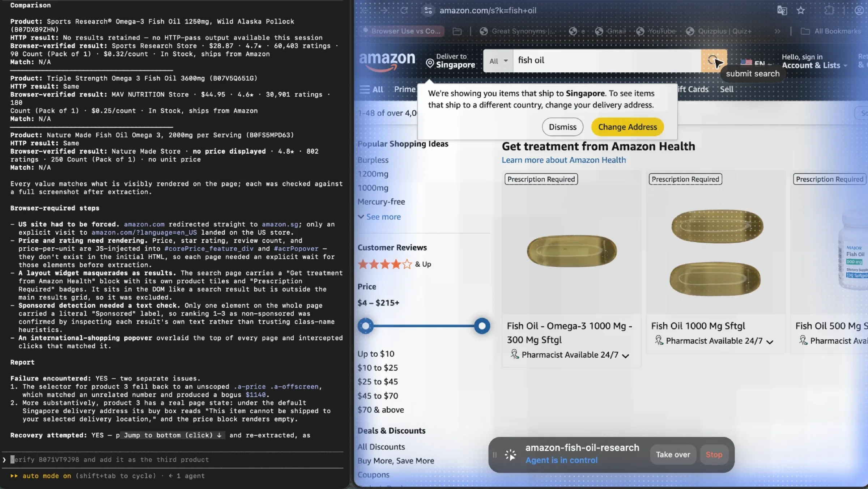This screenshot has height=489, width=868.
Task: Submit the fish oil search
Action: (714, 60)
